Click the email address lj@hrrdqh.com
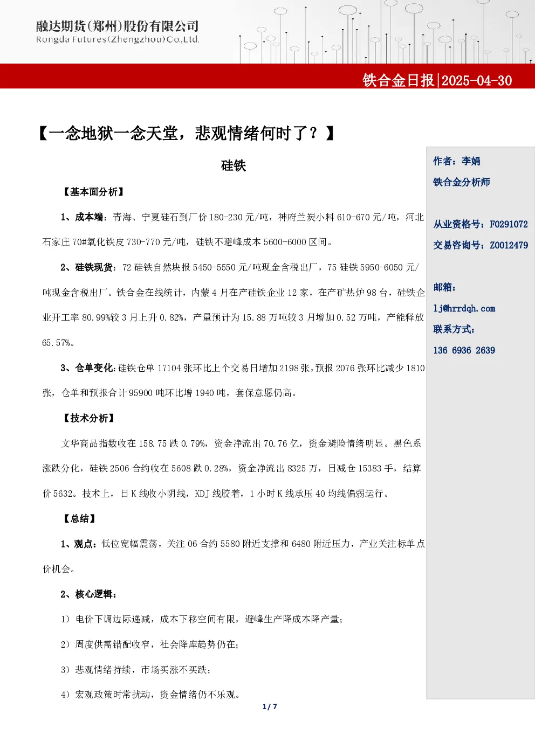Image resolution: width=535 pixels, height=756 pixels. coord(464,309)
